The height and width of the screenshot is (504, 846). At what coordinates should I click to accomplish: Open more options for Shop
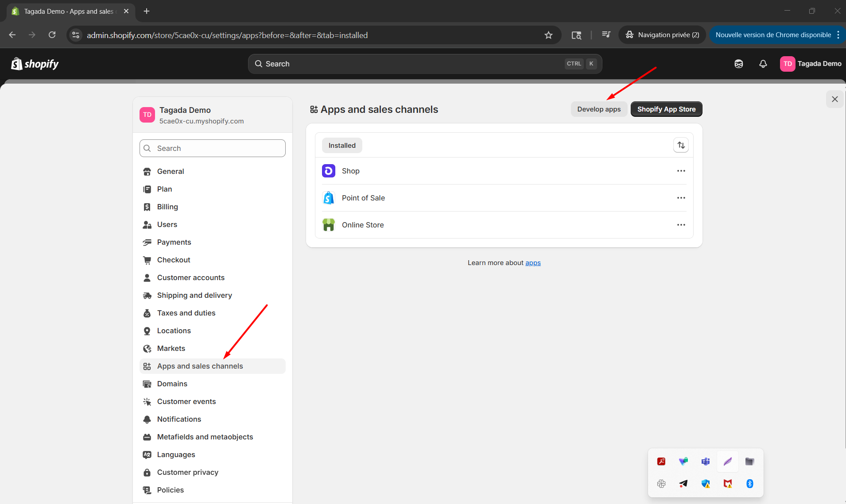(681, 171)
